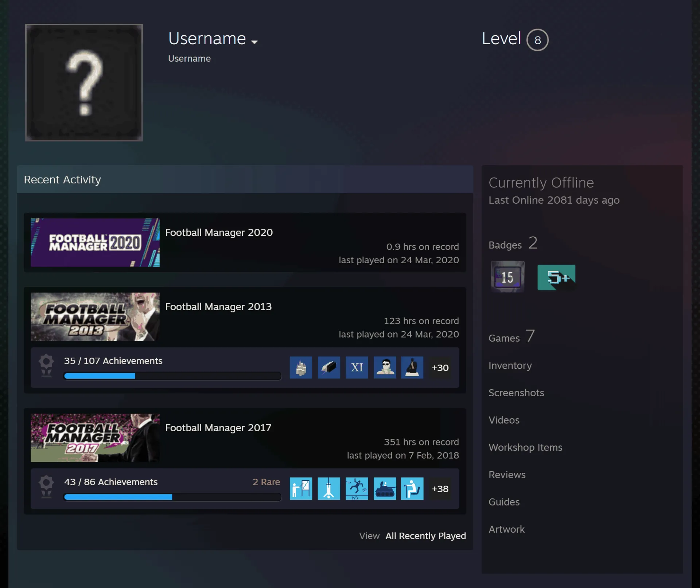The height and width of the screenshot is (588, 700).
Task: Select the XI achievement icon
Action: tap(357, 367)
